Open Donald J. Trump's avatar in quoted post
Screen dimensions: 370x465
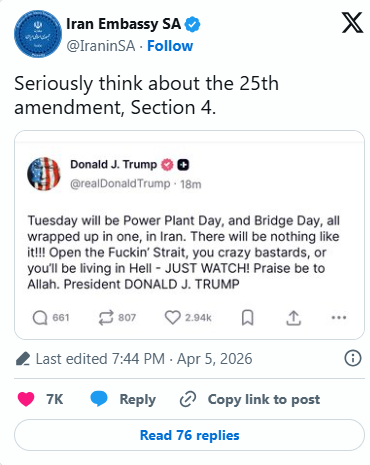44,174
